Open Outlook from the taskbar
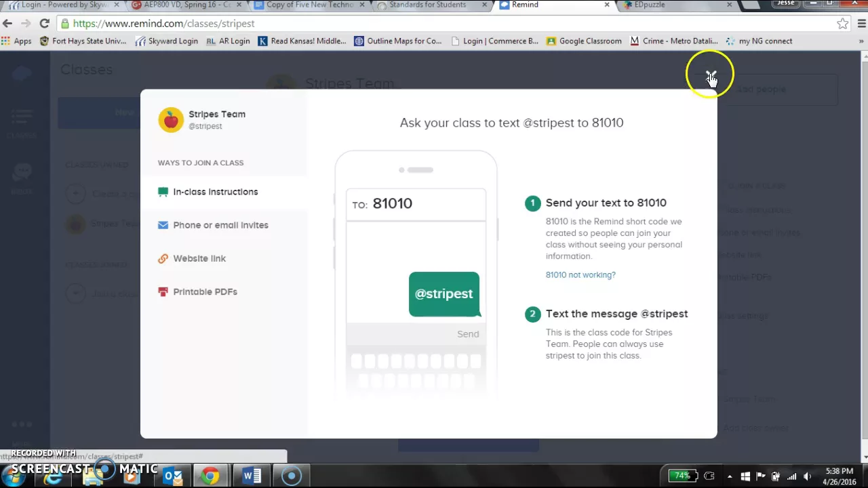Image resolution: width=868 pixels, height=488 pixels. pyautogui.click(x=173, y=476)
